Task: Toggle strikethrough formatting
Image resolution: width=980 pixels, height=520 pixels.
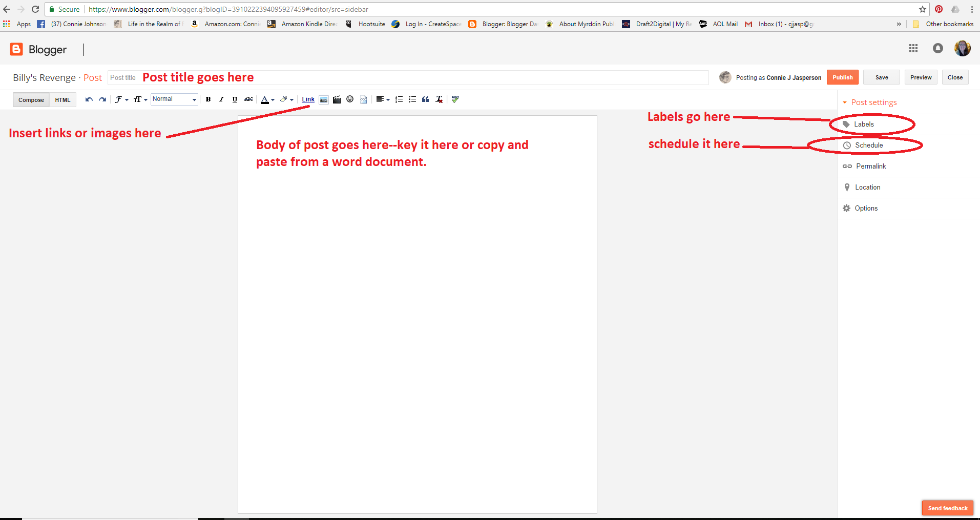Action: point(248,99)
